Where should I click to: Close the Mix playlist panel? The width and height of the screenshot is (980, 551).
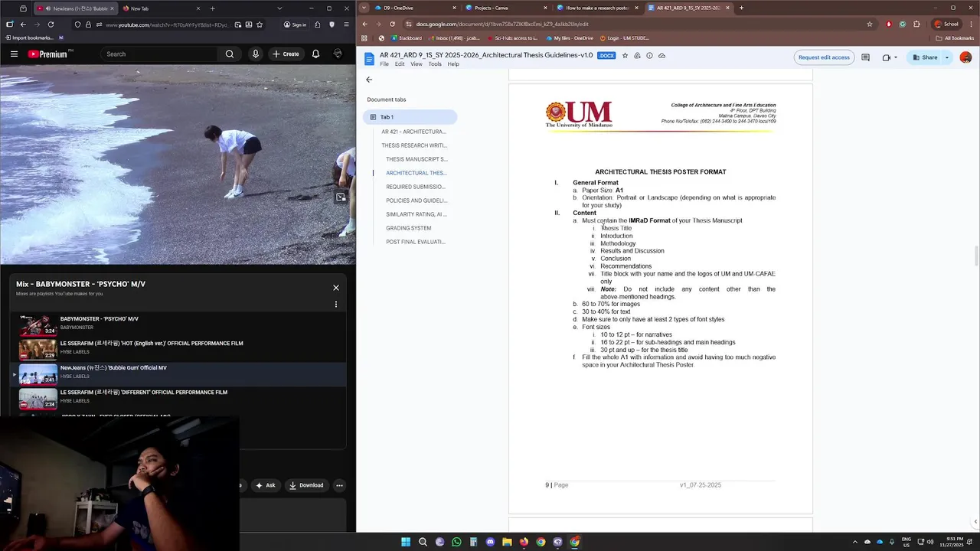pos(335,288)
